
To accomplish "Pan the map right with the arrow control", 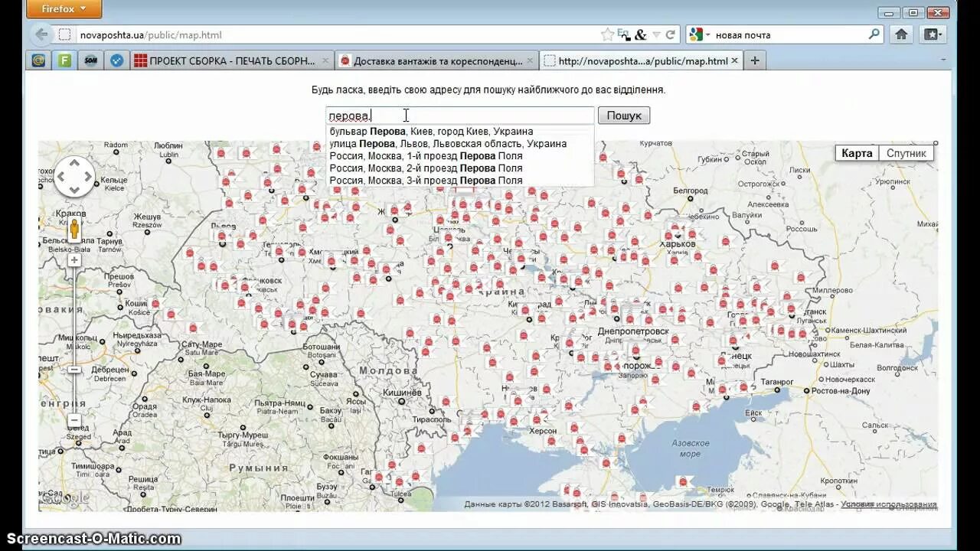I will (87, 177).
